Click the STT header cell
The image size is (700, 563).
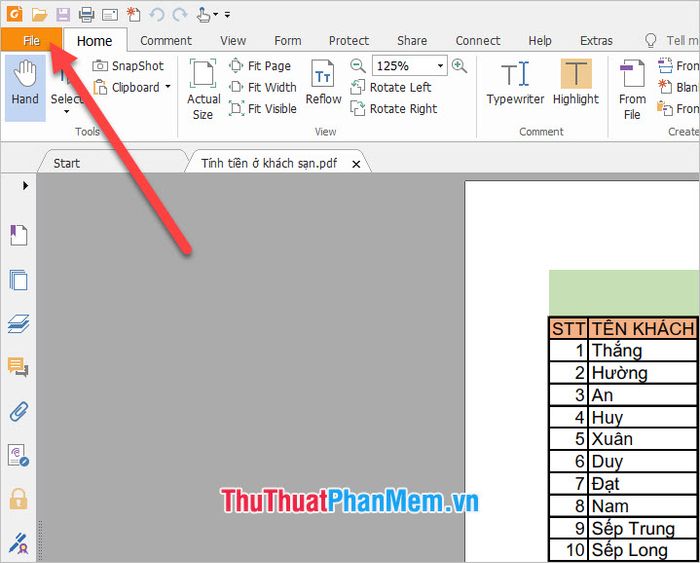(x=568, y=329)
